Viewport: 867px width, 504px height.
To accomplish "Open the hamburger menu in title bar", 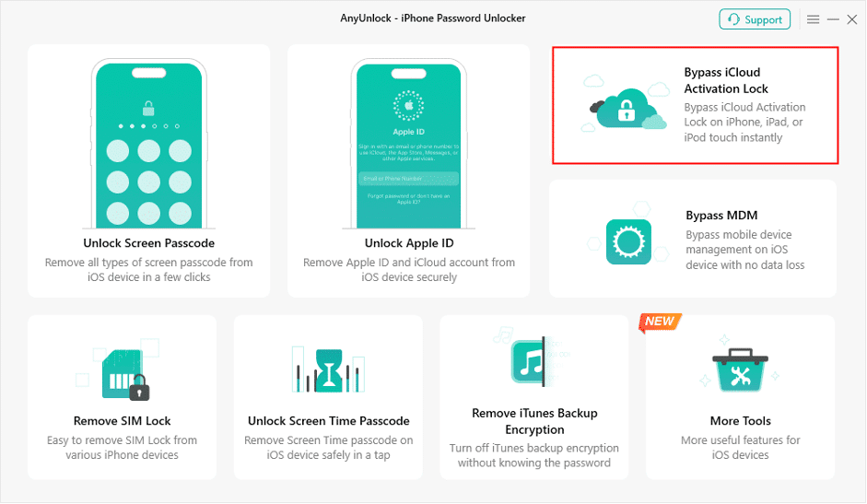I will (813, 19).
